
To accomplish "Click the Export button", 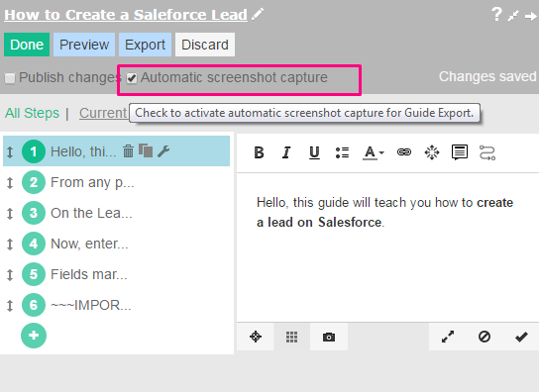I will point(145,45).
